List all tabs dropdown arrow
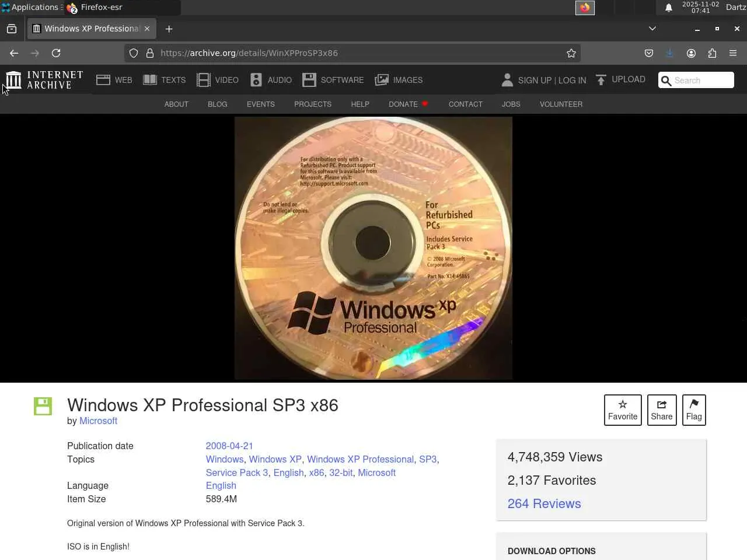The width and height of the screenshot is (747, 560). (652, 29)
